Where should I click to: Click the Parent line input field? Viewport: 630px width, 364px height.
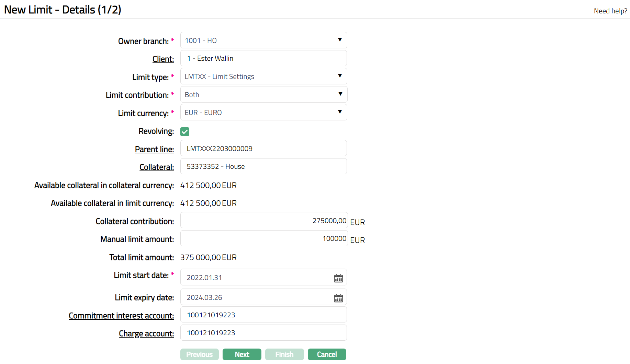pyautogui.click(x=263, y=149)
